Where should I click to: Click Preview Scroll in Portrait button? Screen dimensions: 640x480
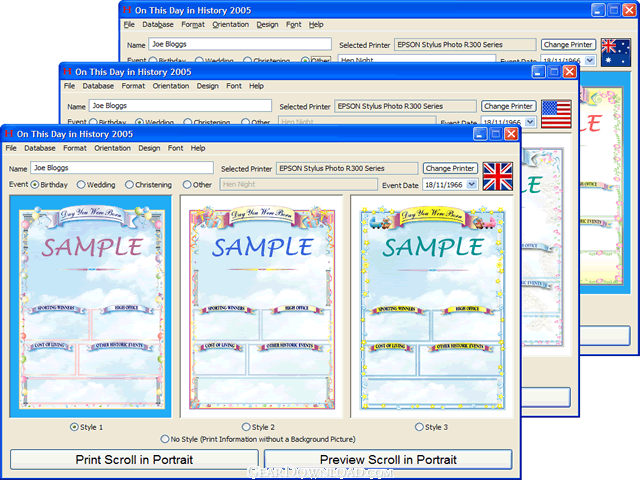point(388,460)
